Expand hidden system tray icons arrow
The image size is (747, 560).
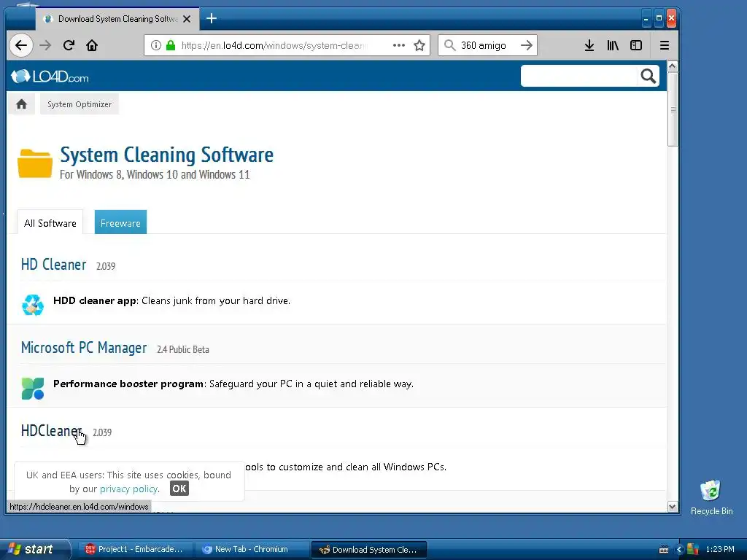[679, 550]
